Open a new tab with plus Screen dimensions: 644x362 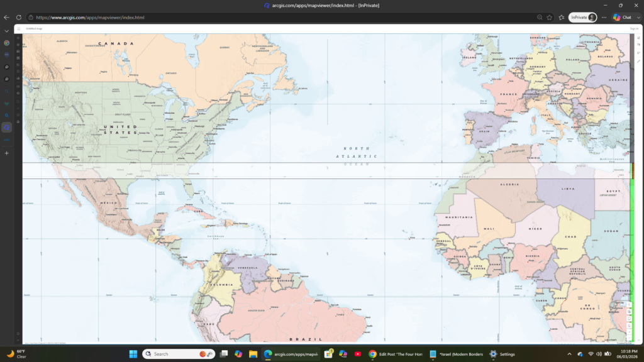click(6, 153)
